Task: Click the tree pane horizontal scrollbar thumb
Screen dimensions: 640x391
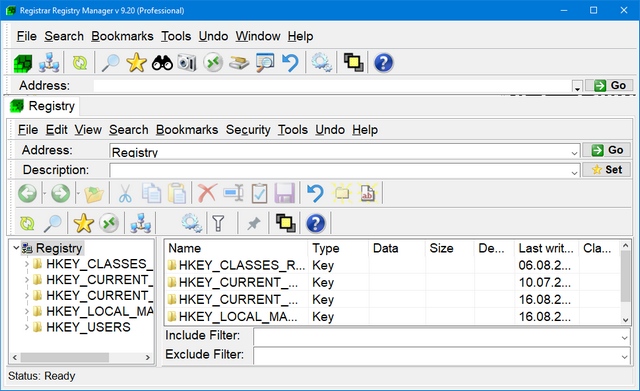Action: (64, 358)
